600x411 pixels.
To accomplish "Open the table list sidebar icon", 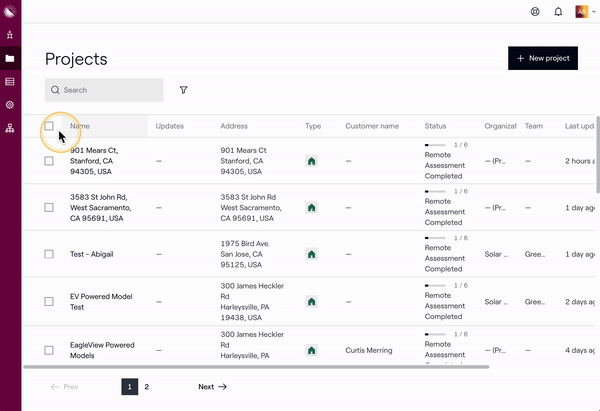I will [x=10, y=81].
